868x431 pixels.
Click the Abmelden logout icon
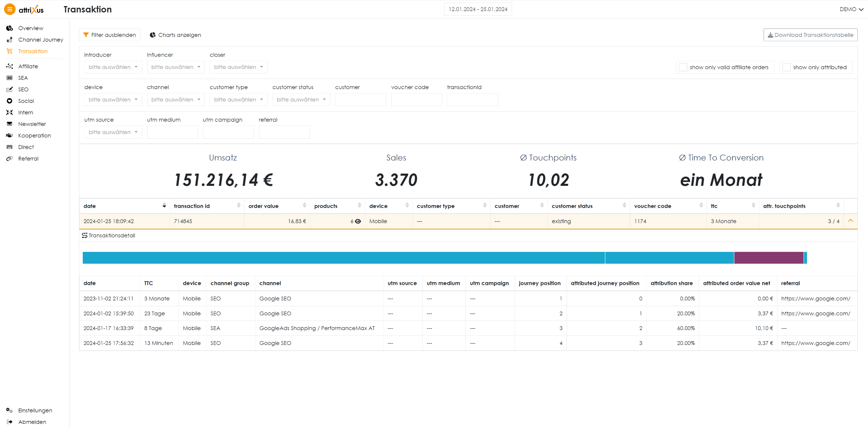(9, 422)
